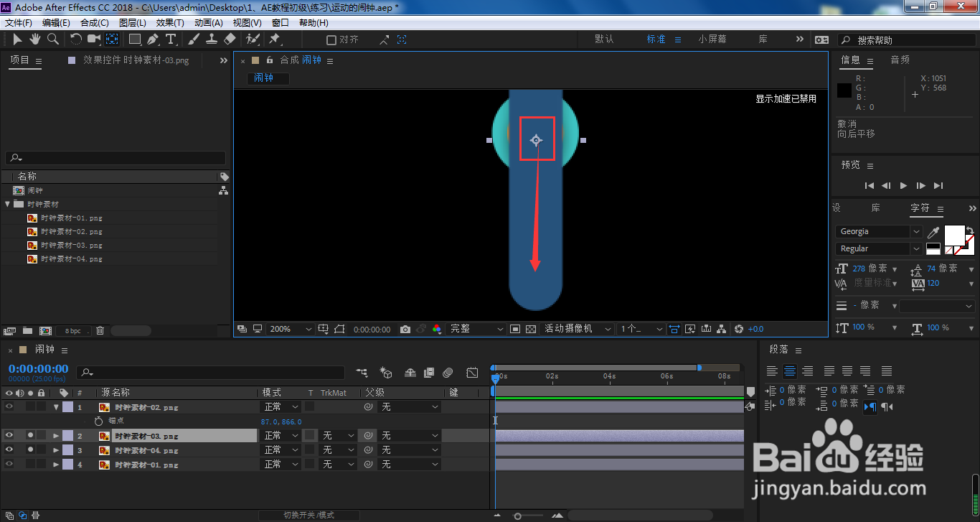Viewport: 980px width, 522px height.
Task: Enable frame blending for all layers
Action: [x=429, y=373]
